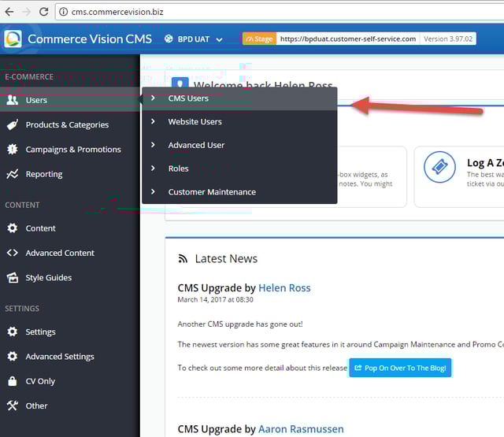The width and height of the screenshot is (504, 437).
Task: Select Roles in the flyout menu
Action: click(239, 169)
